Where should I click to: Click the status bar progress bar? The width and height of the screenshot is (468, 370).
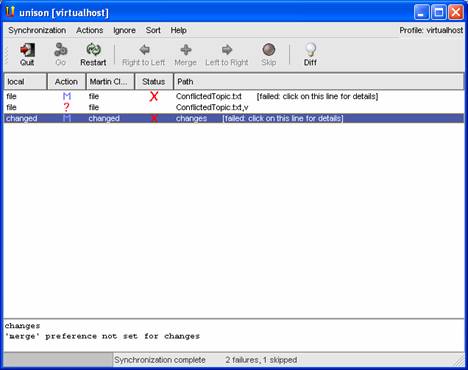point(58,360)
